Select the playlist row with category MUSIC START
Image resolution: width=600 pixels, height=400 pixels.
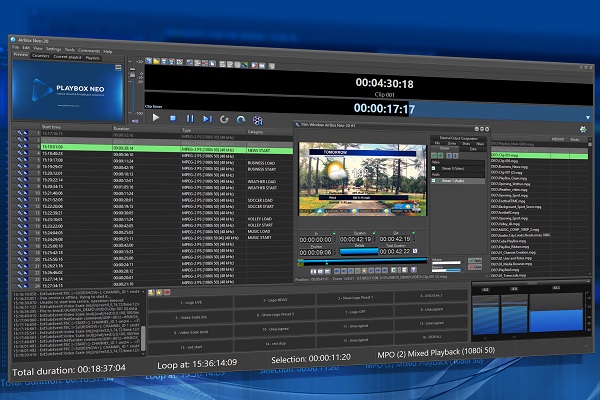click(166, 238)
